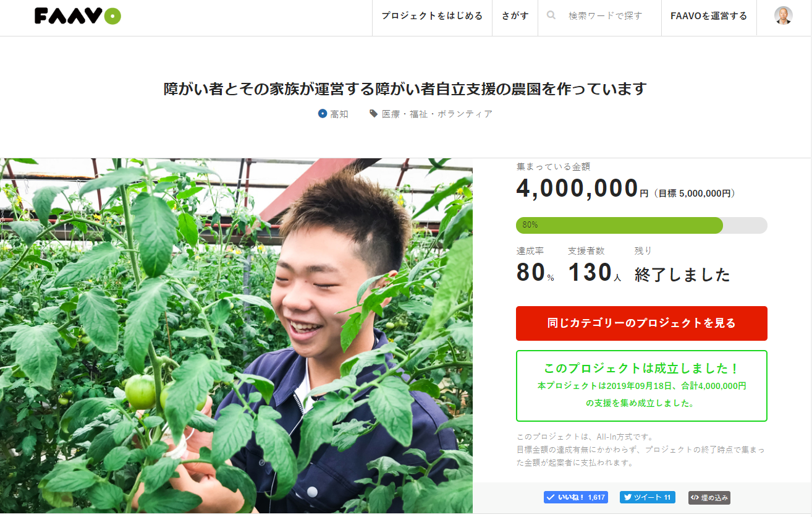812x517 pixels.
Task: Click the project main photo
Action: pyautogui.click(x=236, y=336)
